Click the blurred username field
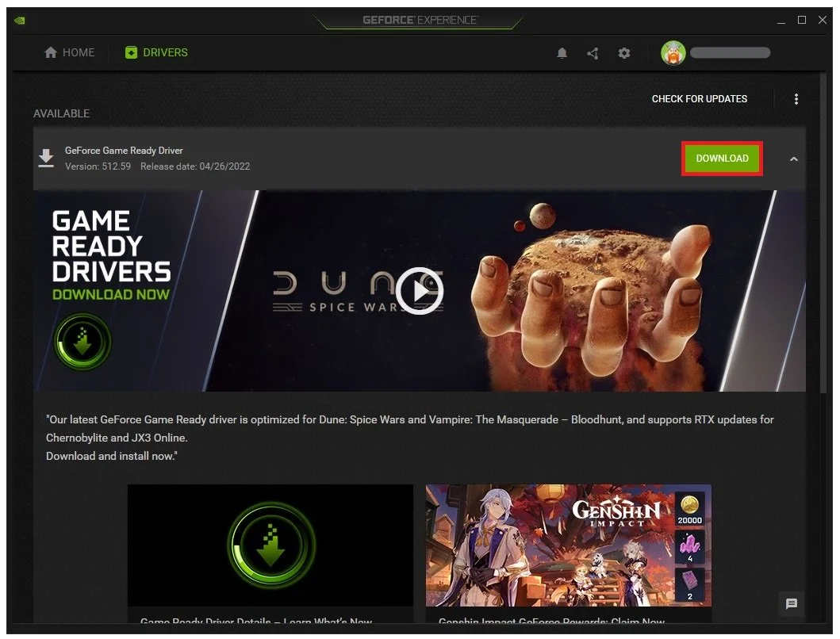Viewport: 840px width, 639px height. (x=731, y=52)
